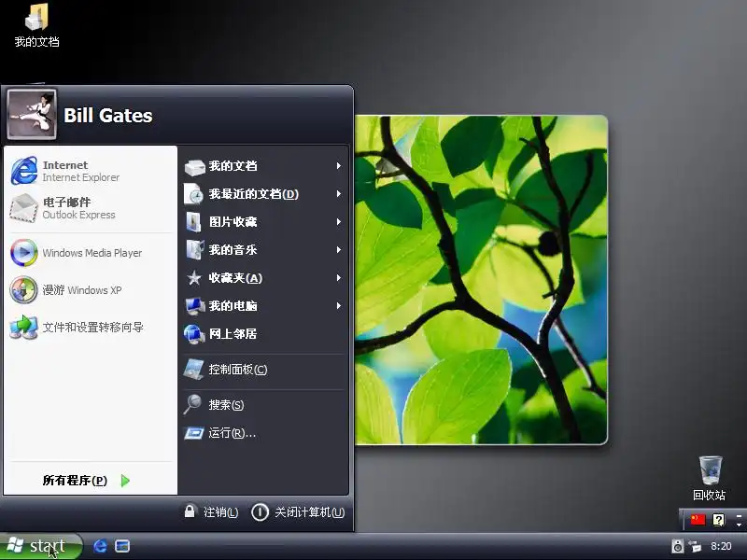The height and width of the screenshot is (560, 747).
Task: Launch Outlook Express email icon
Action: (24, 208)
